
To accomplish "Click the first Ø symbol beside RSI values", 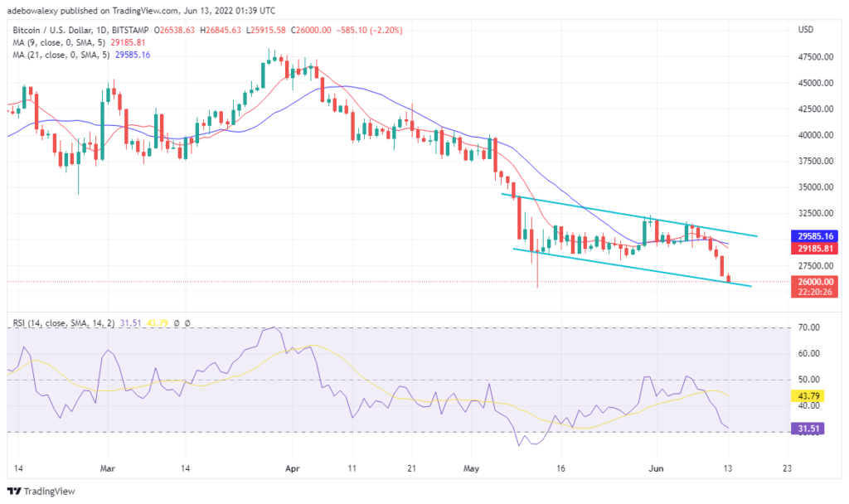I will point(176,323).
